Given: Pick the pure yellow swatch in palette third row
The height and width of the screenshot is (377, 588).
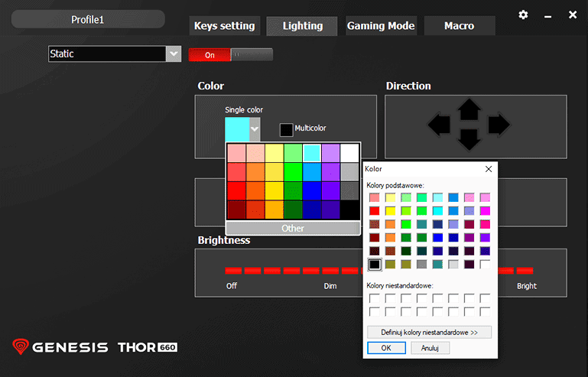Looking at the screenshot, I should (275, 190).
